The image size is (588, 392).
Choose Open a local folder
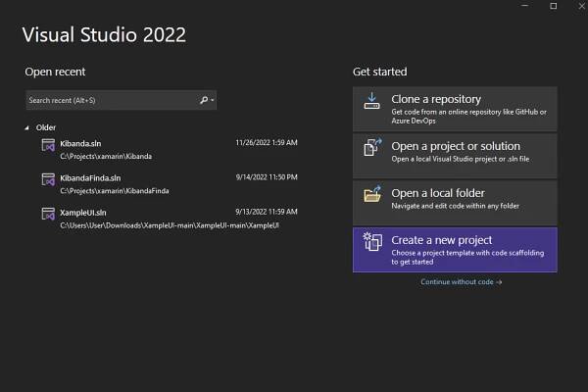point(455,203)
